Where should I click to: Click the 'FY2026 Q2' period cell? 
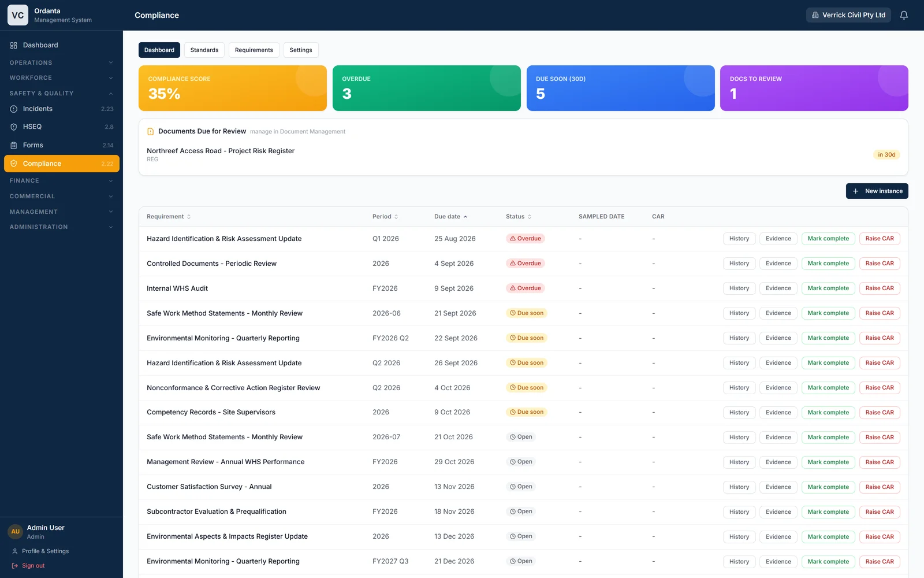coord(390,338)
